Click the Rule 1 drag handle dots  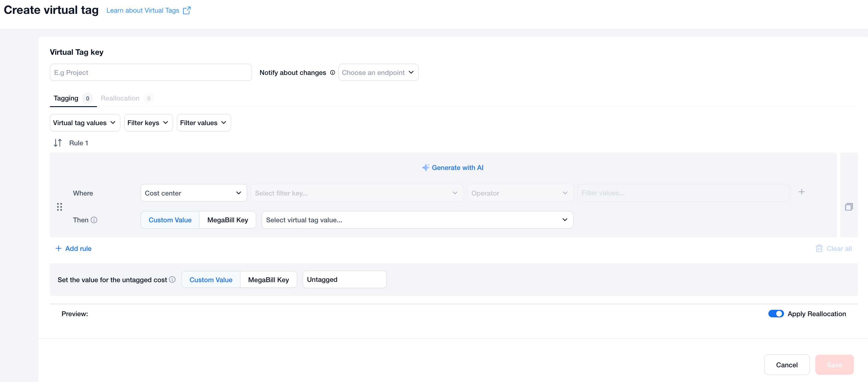coord(59,207)
